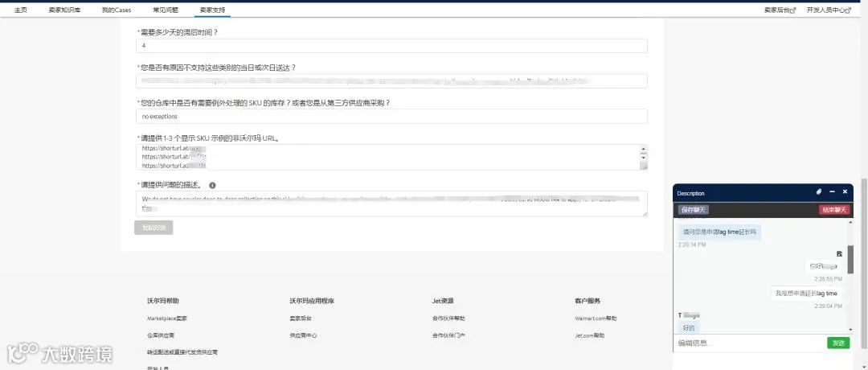Open 卖家后台 link in top bar
Viewport: 868px width, 370px height.
click(776, 10)
